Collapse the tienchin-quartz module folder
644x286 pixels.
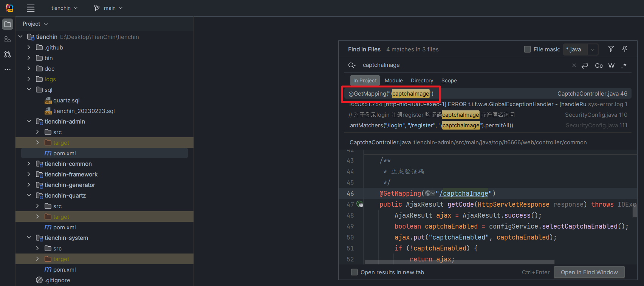pyautogui.click(x=29, y=195)
